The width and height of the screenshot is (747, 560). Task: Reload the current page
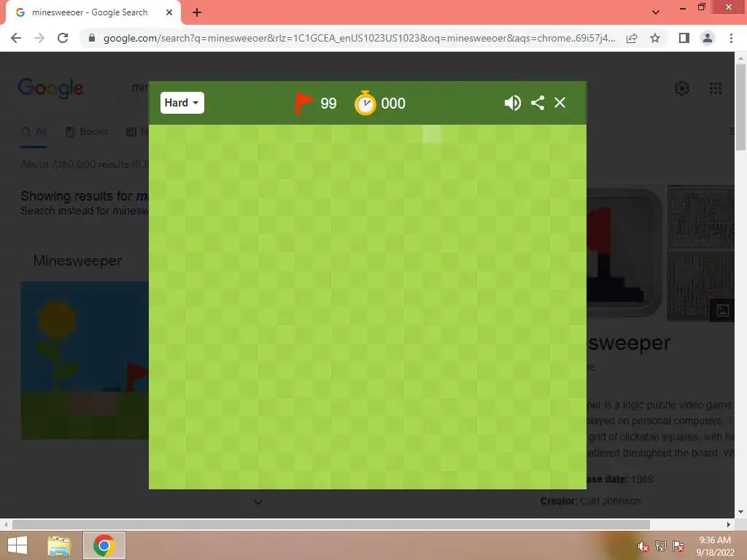63,38
